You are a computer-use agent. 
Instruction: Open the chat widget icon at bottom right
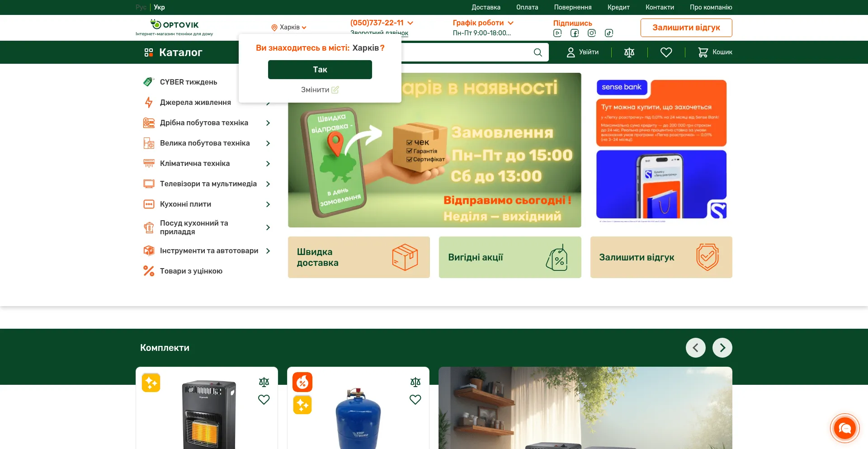[x=845, y=428]
